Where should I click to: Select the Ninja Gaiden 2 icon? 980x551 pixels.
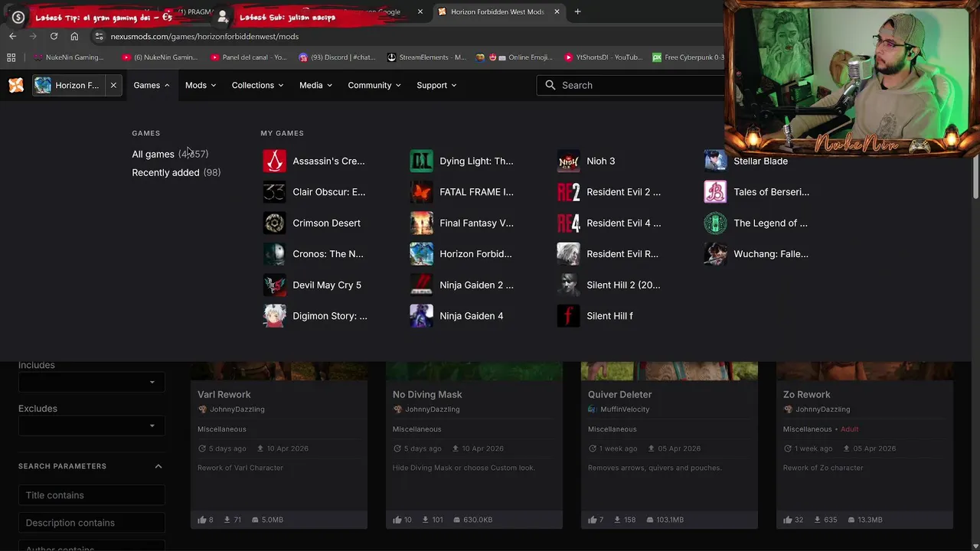coord(421,285)
